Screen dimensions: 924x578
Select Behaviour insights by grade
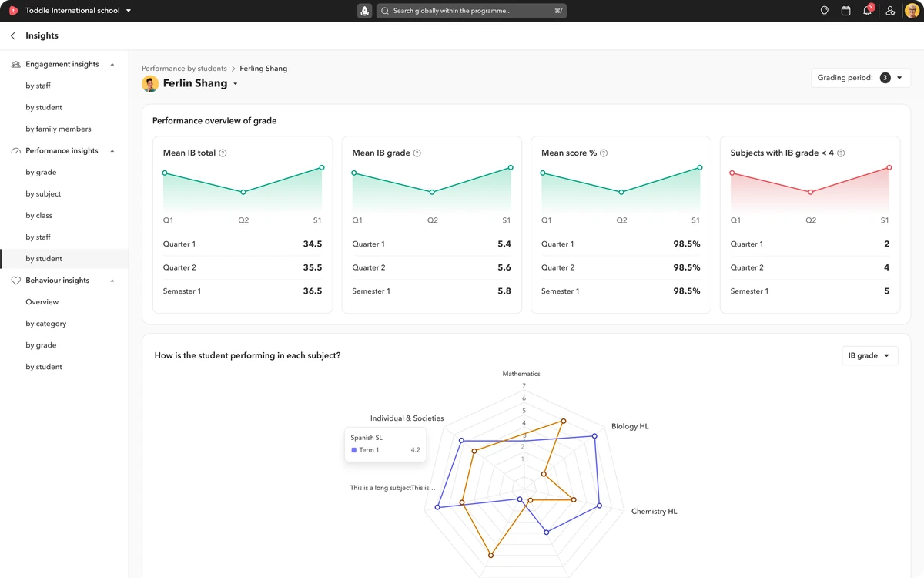coord(41,345)
